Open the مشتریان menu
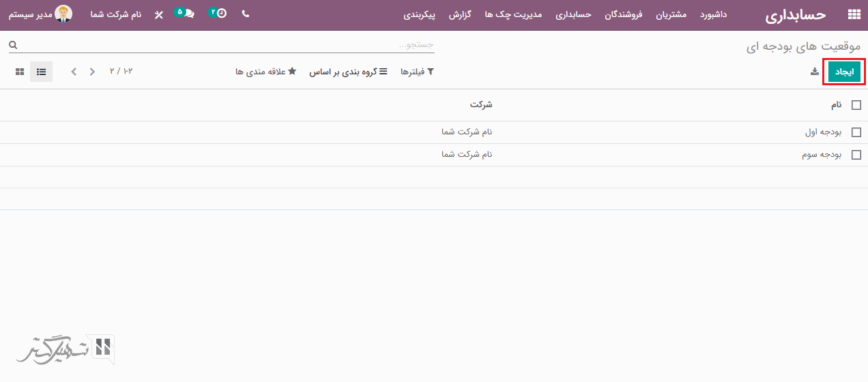 tap(671, 14)
